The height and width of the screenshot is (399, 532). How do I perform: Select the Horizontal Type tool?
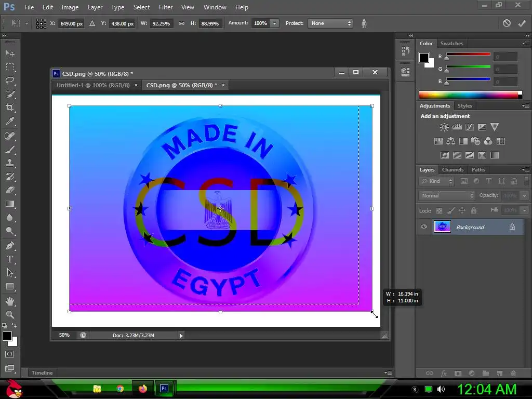(x=10, y=259)
